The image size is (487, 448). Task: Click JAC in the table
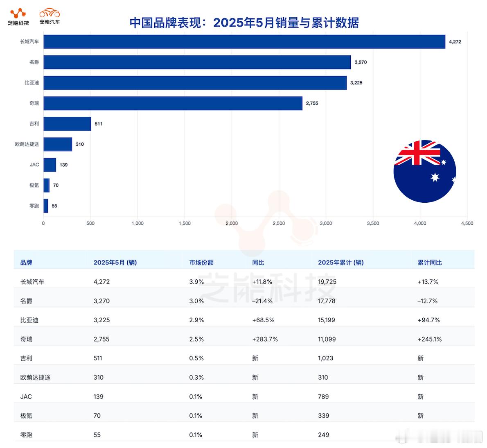(26, 397)
